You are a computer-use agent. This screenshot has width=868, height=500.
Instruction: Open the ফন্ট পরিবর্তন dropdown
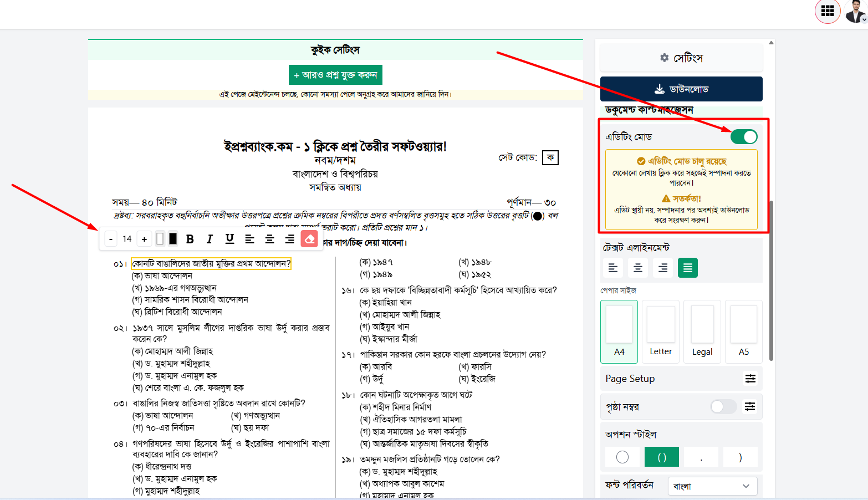click(712, 486)
